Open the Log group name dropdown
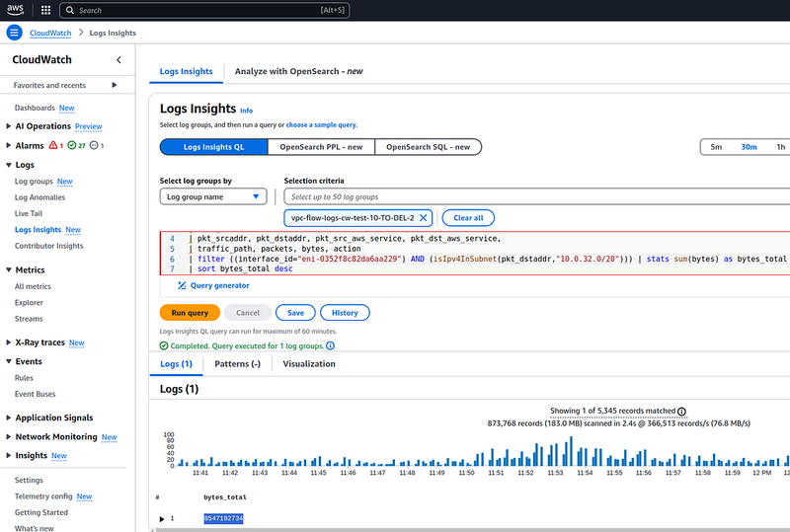The height and width of the screenshot is (532, 790). [213, 196]
